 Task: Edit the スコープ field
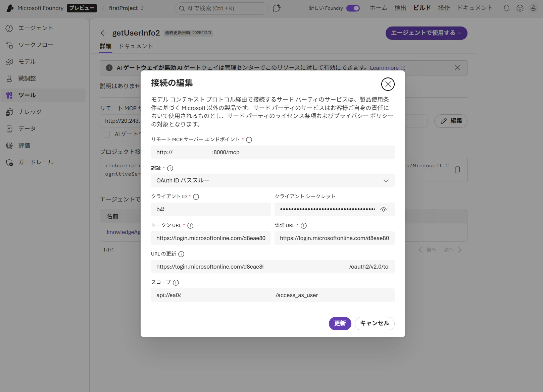pyautogui.click(x=273, y=295)
